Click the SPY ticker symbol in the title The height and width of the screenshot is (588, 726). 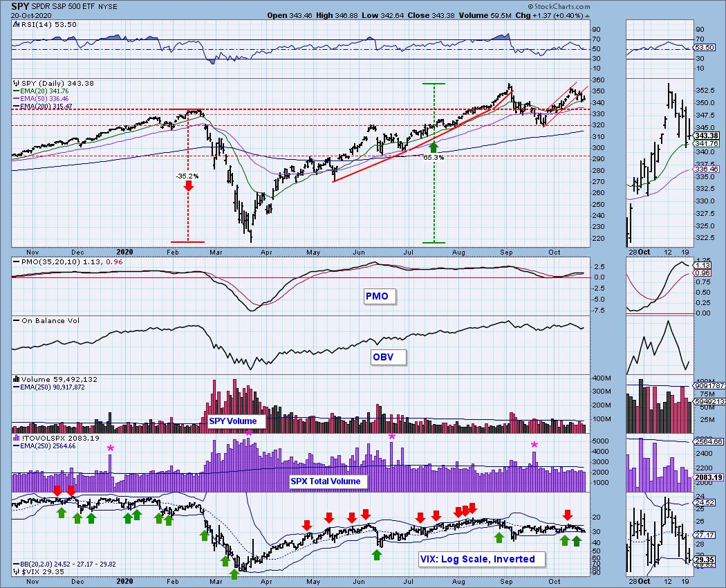coord(20,6)
